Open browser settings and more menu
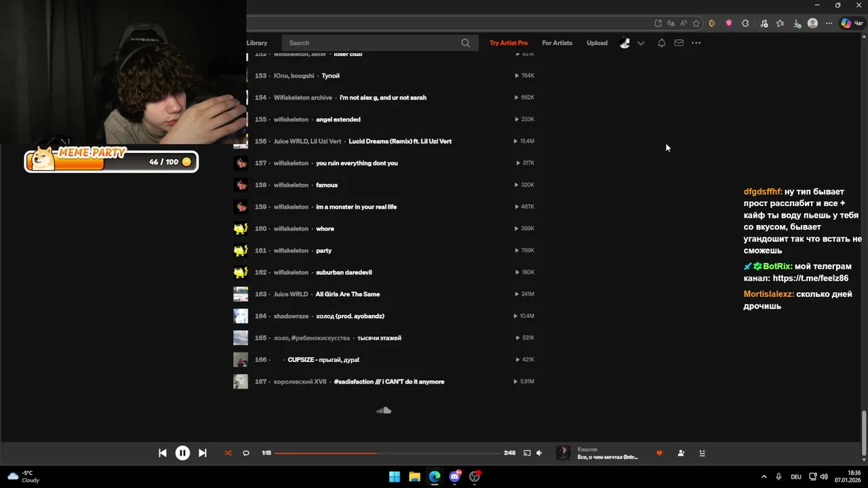 click(829, 23)
